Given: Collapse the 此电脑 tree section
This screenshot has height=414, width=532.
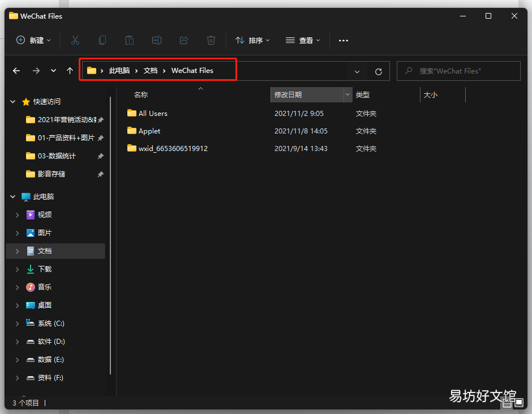Looking at the screenshot, I should (13, 196).
